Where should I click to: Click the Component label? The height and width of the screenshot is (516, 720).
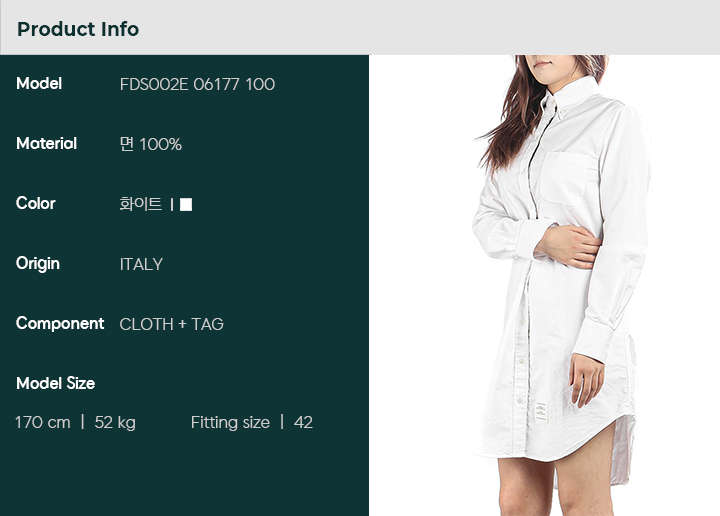[60, 324]
